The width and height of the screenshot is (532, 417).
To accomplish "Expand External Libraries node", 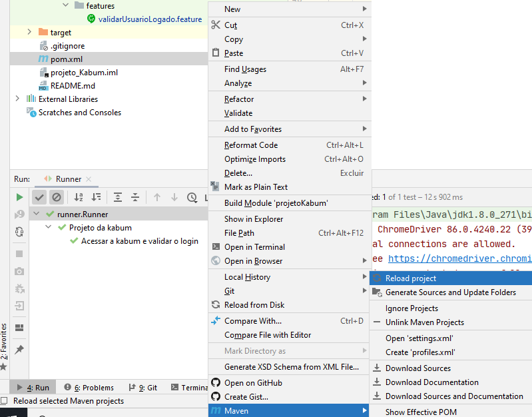I will tap(17, 99).
